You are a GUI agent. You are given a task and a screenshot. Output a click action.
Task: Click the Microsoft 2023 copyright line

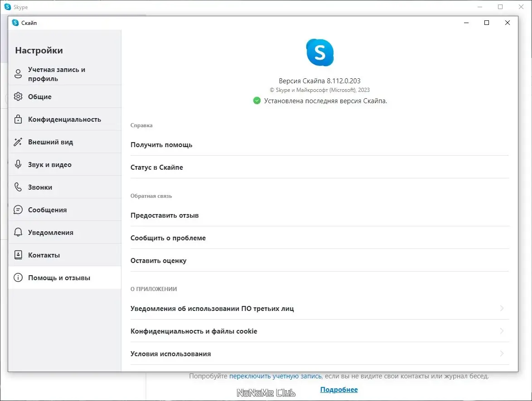[x=319, y=90]
